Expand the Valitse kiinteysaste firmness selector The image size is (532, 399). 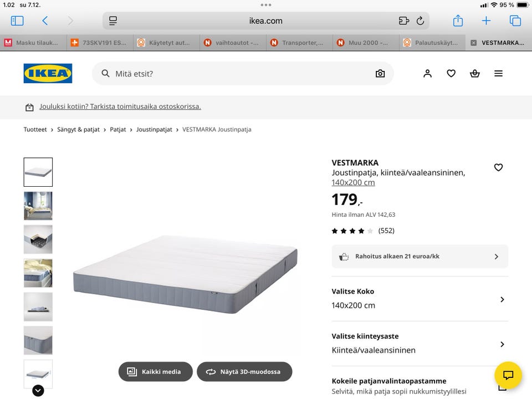pos(420,344)
